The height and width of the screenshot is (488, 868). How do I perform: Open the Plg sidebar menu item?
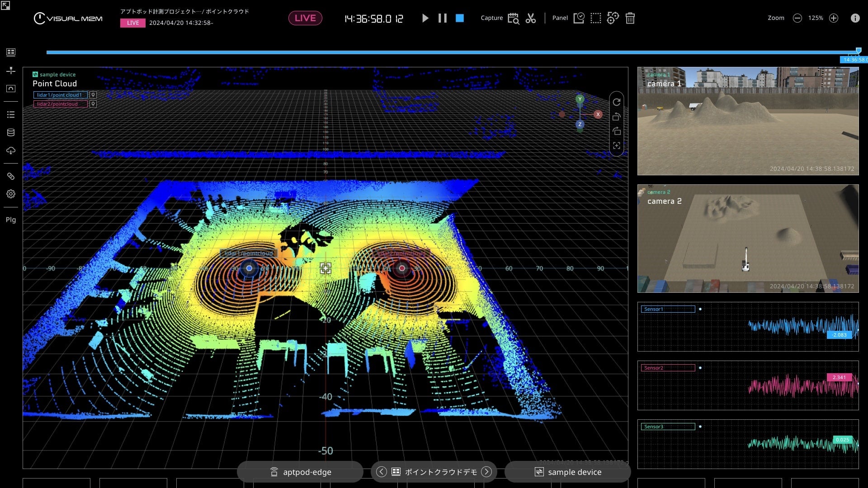pyautogui.click(x=11, y=220)
